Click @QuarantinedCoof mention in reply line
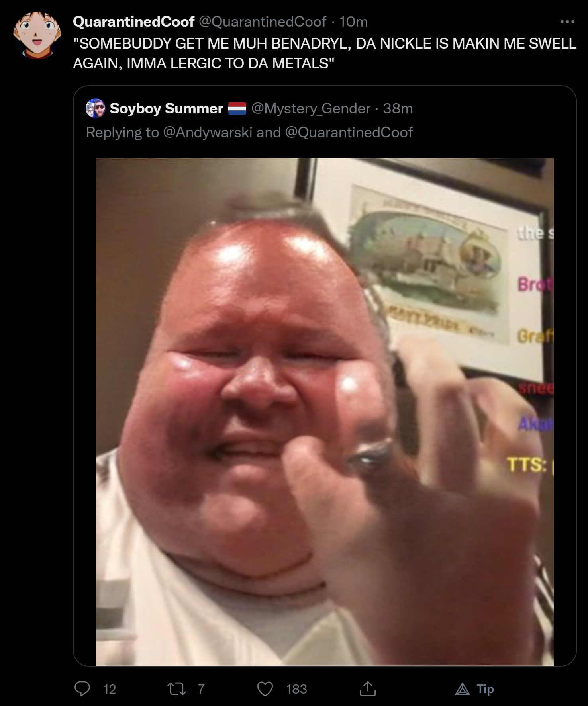This screenshot has height=706, width=588. point(349,132)
